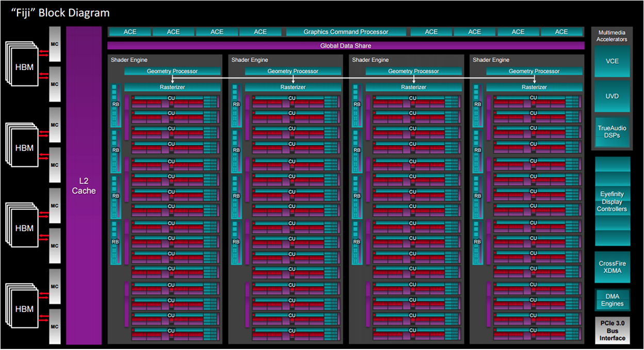This screenshot has width=644, height=350.
Task: Select the PCIe 3.0 Bus Interface block
Action: pyautogui.click(x=612, y=330)
